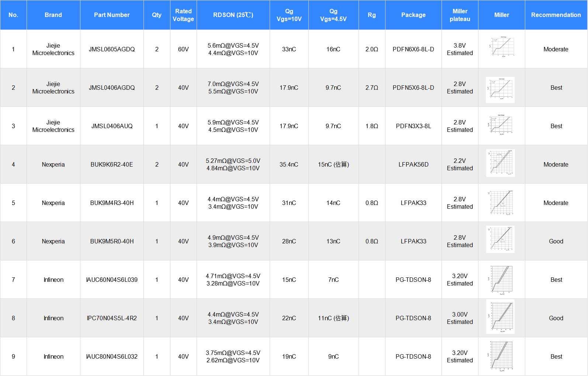
Task: Open Miller chart thumbnail for IAUC80N04S6L032
Action: pos(501,356)
